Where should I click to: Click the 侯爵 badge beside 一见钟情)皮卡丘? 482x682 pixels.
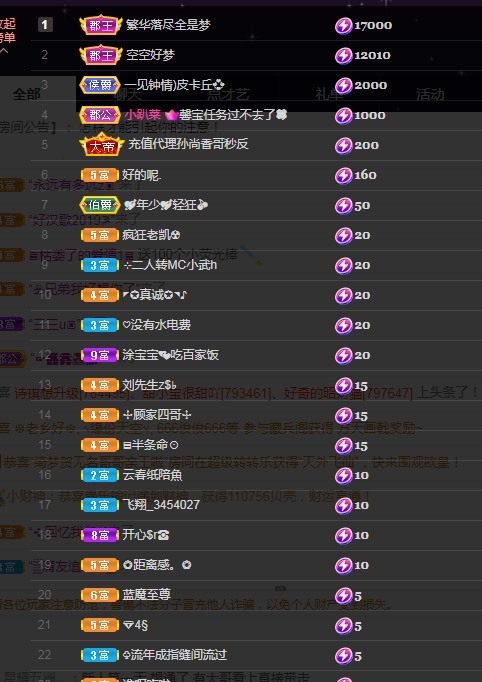pos(100,85)
